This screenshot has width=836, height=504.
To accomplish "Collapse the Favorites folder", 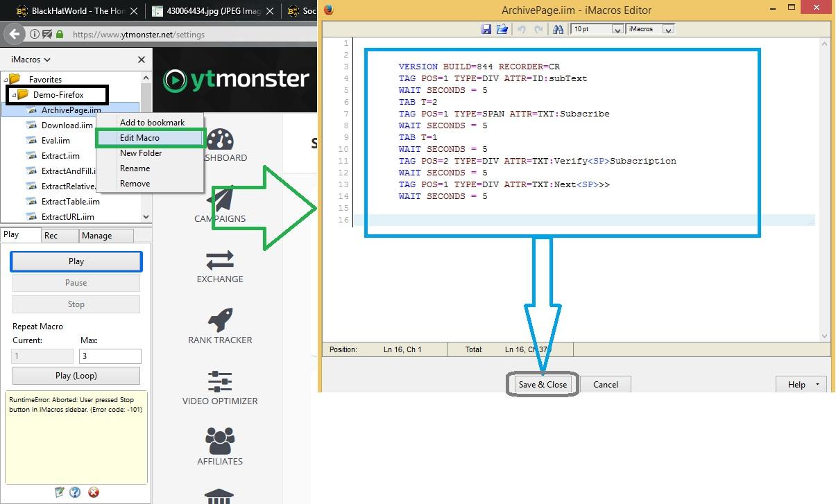I will click(x=6, y=79).
